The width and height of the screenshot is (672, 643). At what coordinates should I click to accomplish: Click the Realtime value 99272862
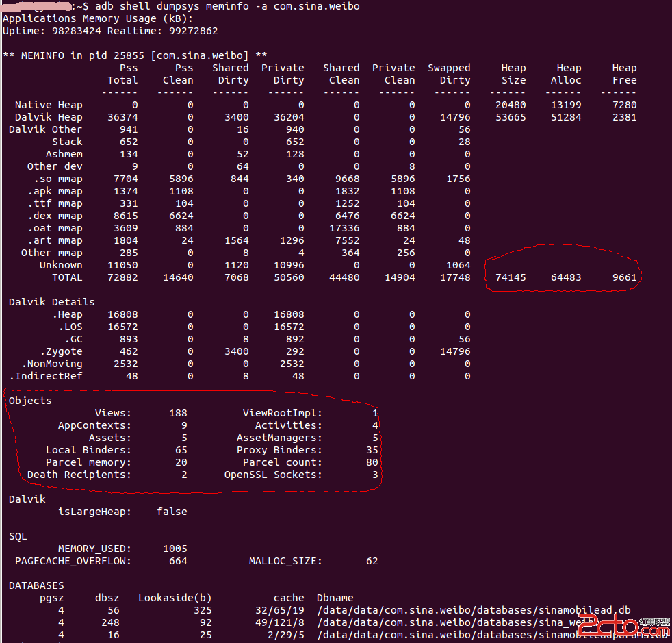(x=193, y=31)
